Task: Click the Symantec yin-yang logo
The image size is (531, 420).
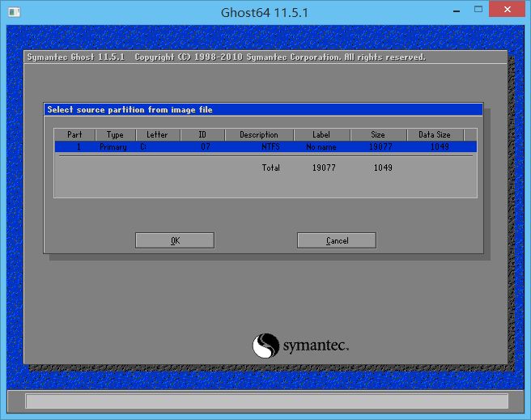Action: (x=265, y=346)
